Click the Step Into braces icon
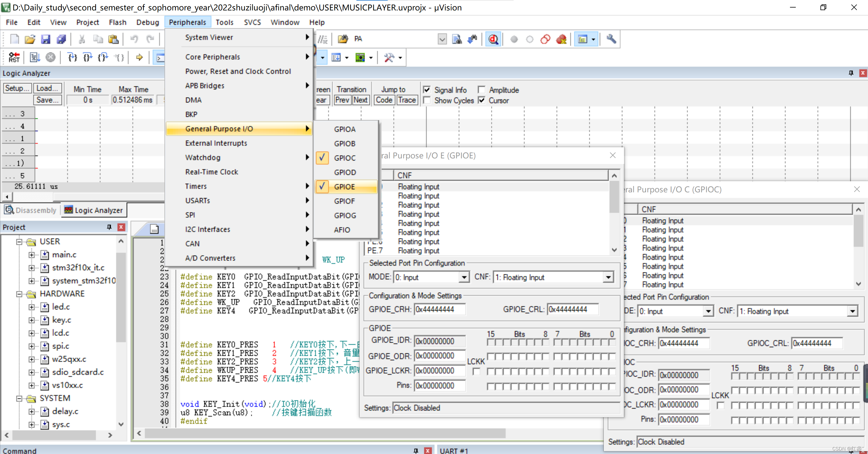The image size is (868, 454). coord(72,57)
